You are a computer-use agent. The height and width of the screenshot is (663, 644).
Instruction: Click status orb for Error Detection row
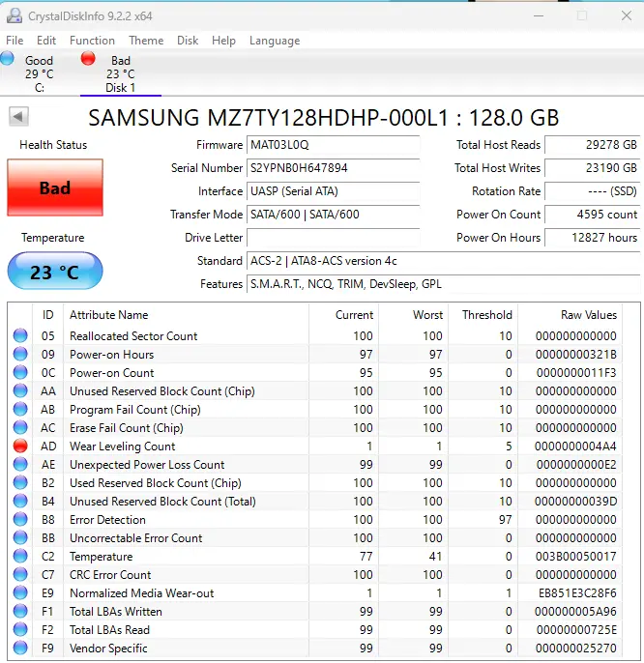point(20,519)
